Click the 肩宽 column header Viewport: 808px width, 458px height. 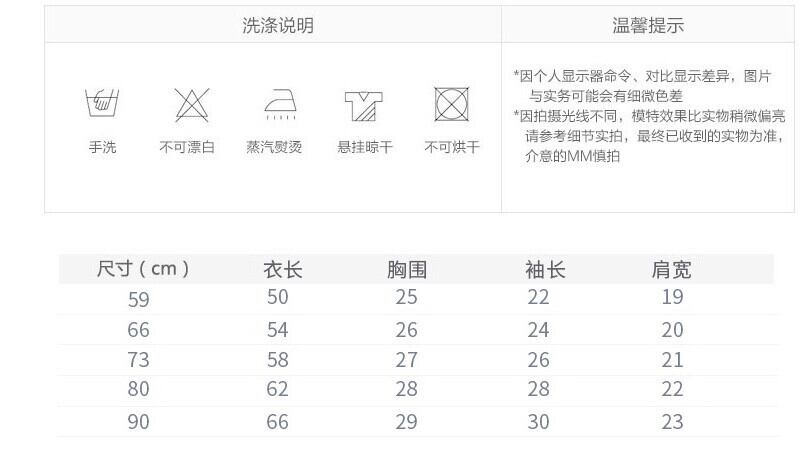coord(671,269)
